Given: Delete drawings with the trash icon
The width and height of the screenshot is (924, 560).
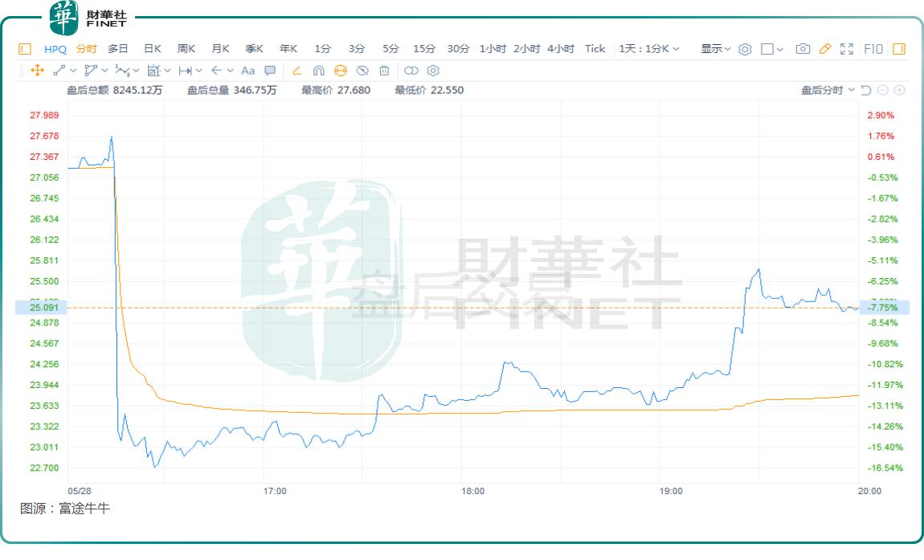Looking at the screenshot, I should [x=384, y=71].
